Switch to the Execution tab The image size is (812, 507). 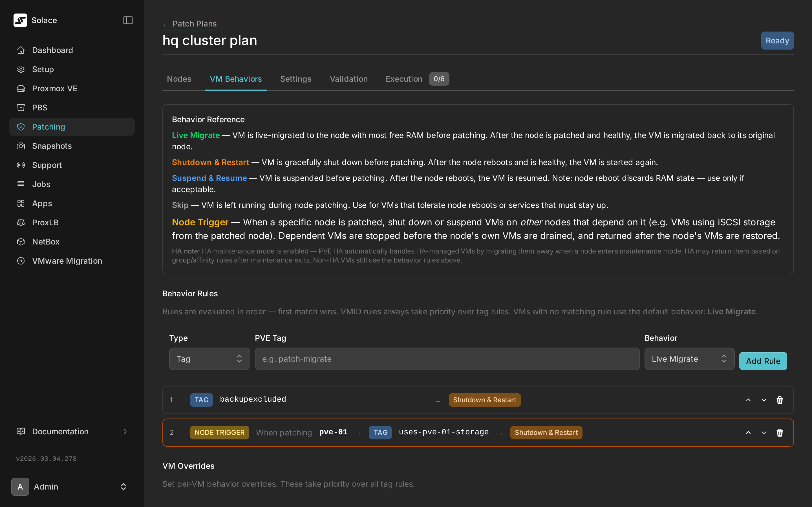click(404, 79)
